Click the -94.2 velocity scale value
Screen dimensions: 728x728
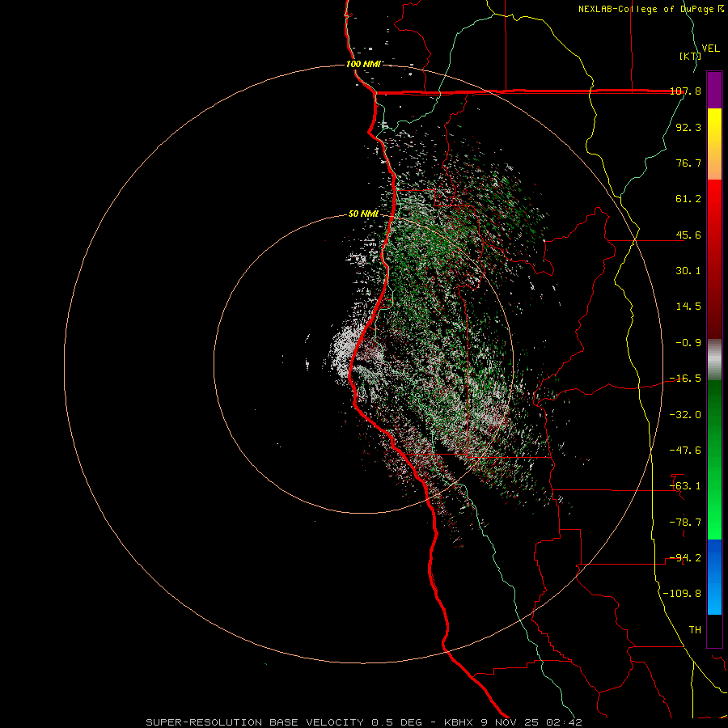(685, 558)
